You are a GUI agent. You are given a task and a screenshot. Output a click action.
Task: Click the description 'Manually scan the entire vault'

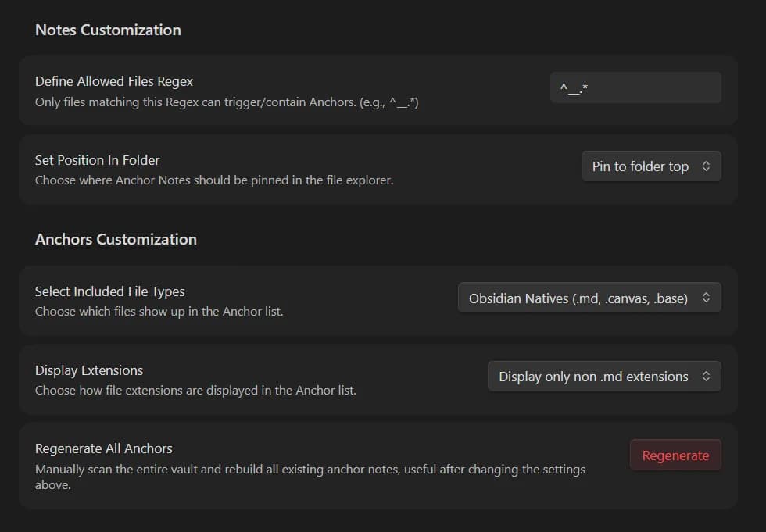tap(310, 477)
